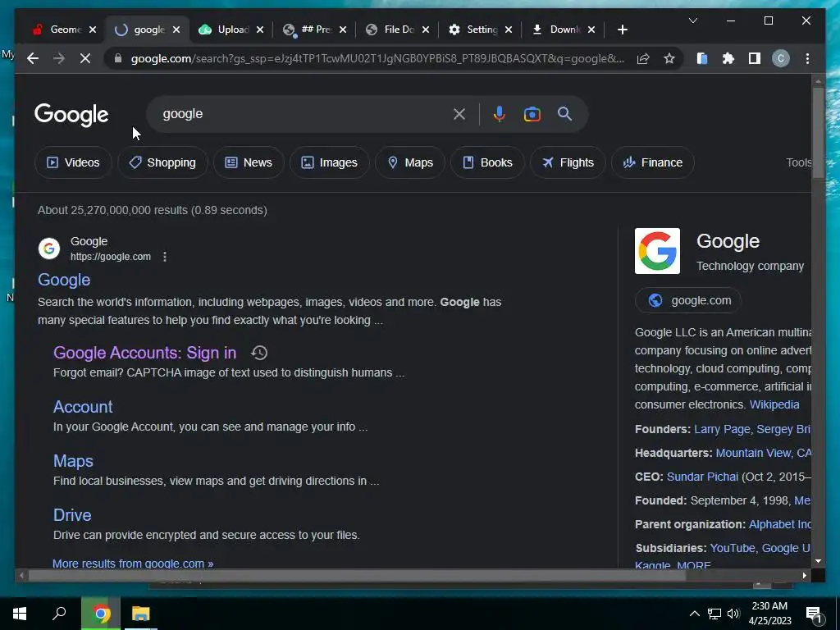Open the Alphabet Inc parent organization link
This screenshot has width=840, height=630.
(779, 524)
